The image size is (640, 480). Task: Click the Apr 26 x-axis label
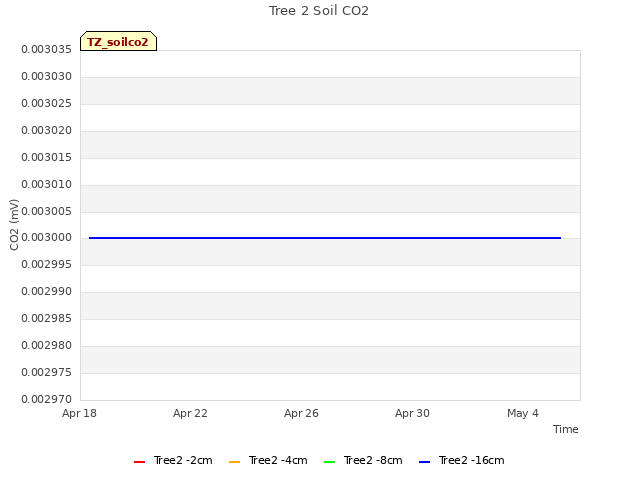coord(301,413)
